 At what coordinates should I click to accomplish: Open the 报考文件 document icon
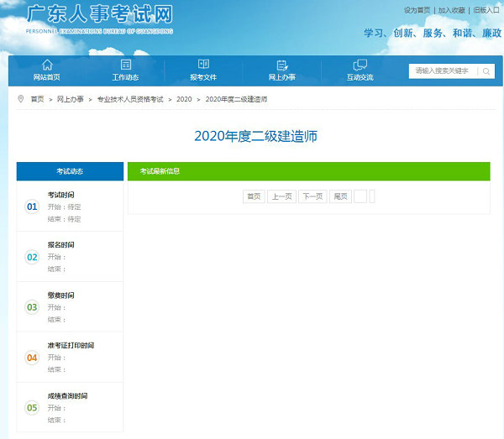pos(203,65)
